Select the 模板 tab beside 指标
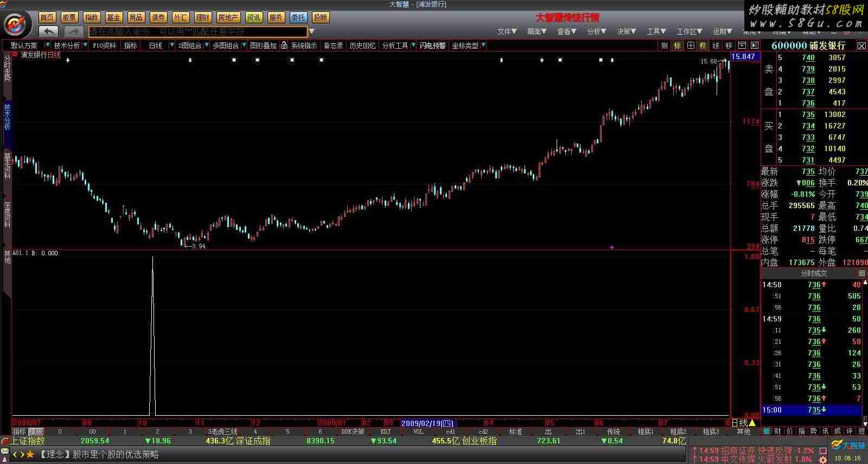 click(36, 431)
